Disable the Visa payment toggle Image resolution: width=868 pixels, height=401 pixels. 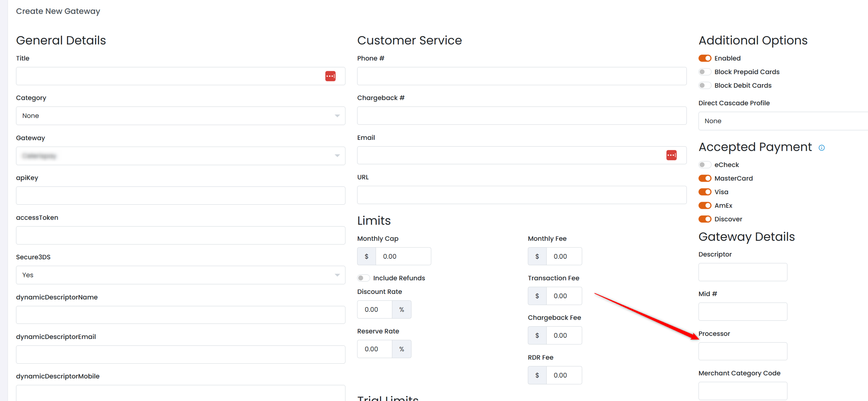pos(705,192)
